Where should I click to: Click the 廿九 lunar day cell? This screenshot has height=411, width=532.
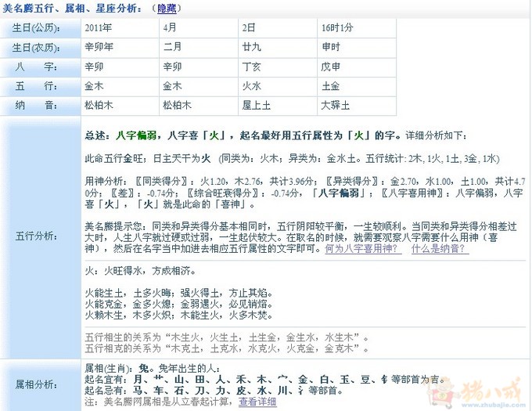(x=278, y=48)
